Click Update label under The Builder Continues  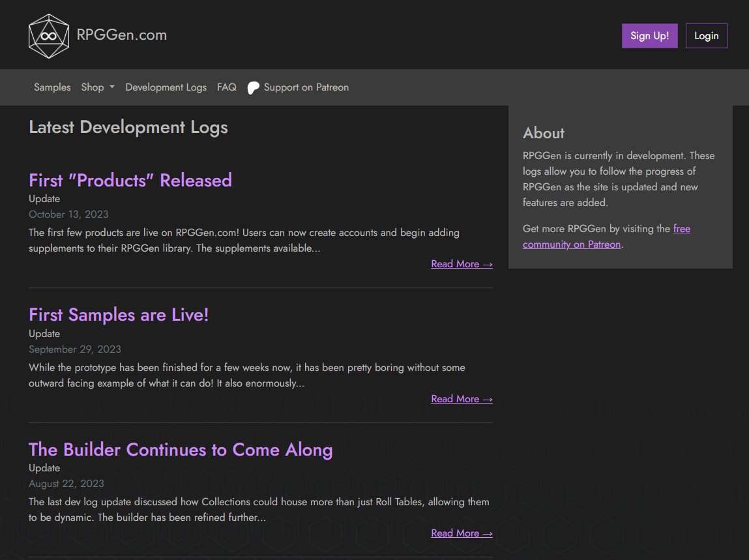(x=44, y=468)
